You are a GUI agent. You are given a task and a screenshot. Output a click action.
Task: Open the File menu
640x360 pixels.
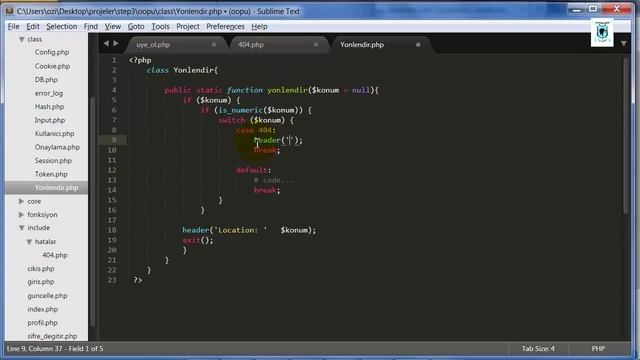13,27
